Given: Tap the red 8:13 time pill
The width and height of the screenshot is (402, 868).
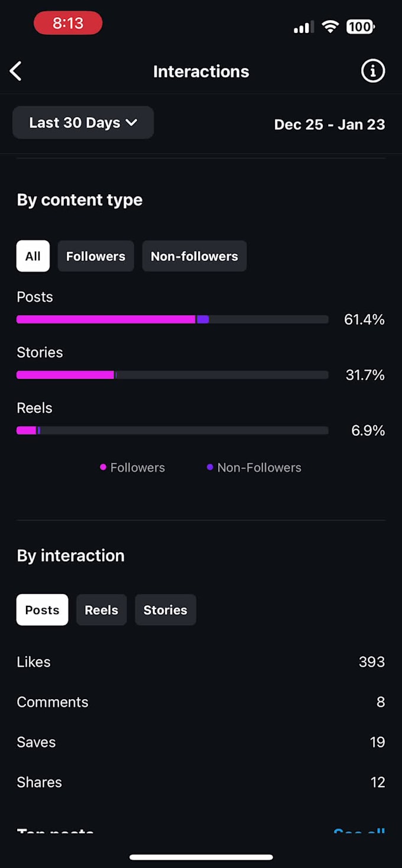Looking at the screenshot, I should [x=68, y=24].
